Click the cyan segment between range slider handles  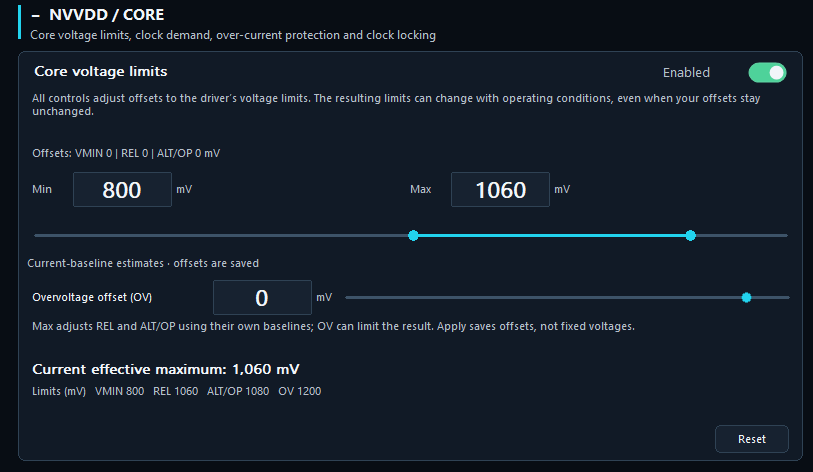(x=552, y=235)
